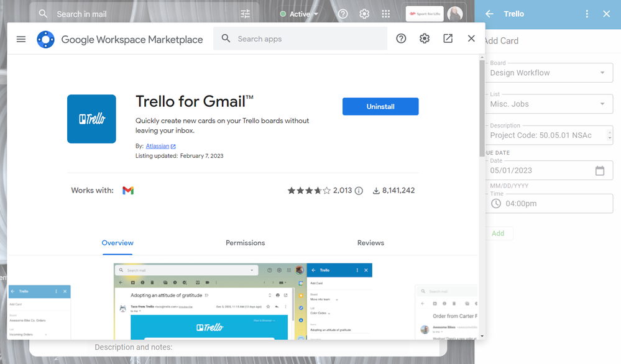This screenshot has width=621, height=364.
Task: Click the download count icon
Action: pyautogui.click(x=376, y=191)
